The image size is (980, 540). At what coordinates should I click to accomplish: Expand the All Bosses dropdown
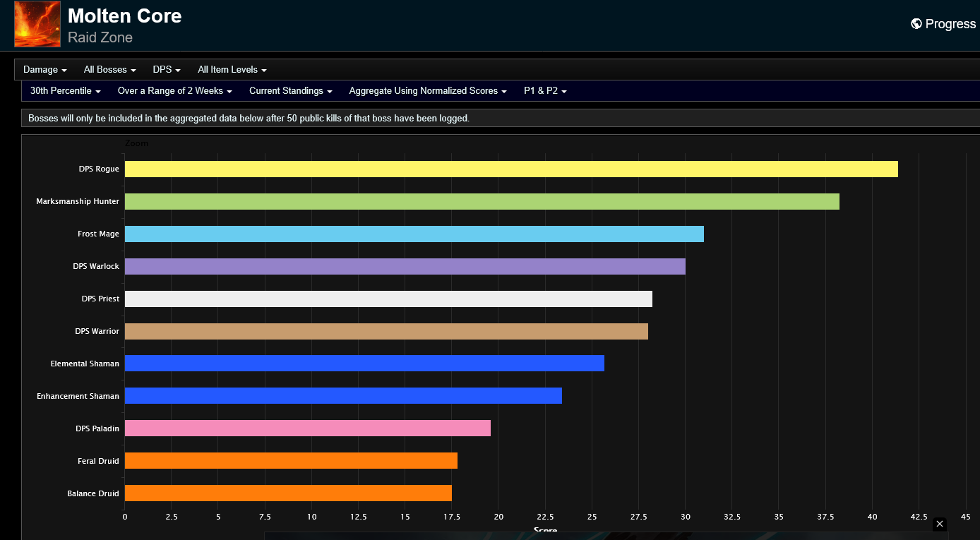click(x=110, y=70)
